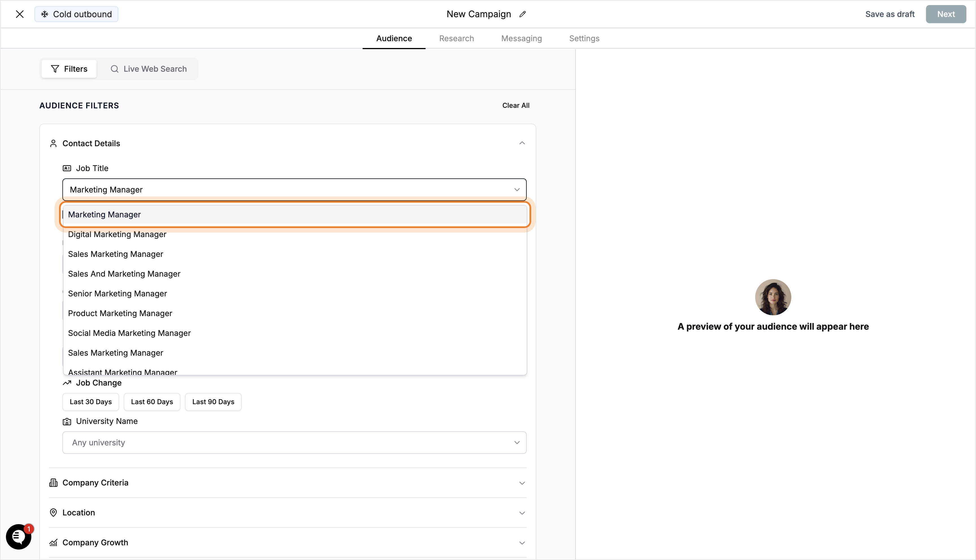The width and height of the screenshot is (976, 560).
Task: Click the Location pin icon
Action: 53,512
